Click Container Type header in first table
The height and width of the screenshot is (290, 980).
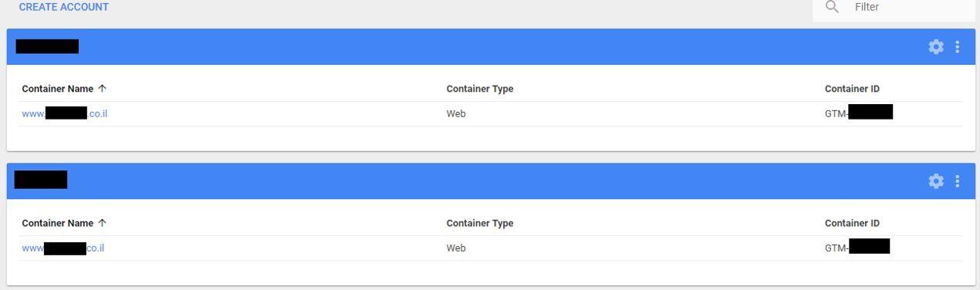click(480, 89)
